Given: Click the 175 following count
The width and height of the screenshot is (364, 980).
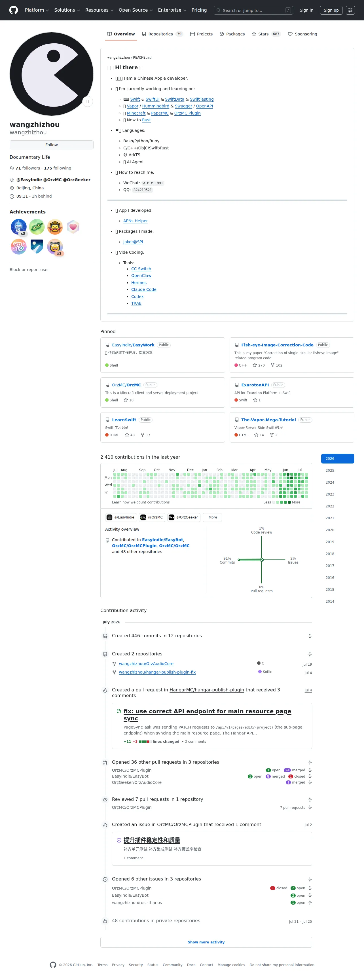Looking at the screenshot, I should coord(58,168).
